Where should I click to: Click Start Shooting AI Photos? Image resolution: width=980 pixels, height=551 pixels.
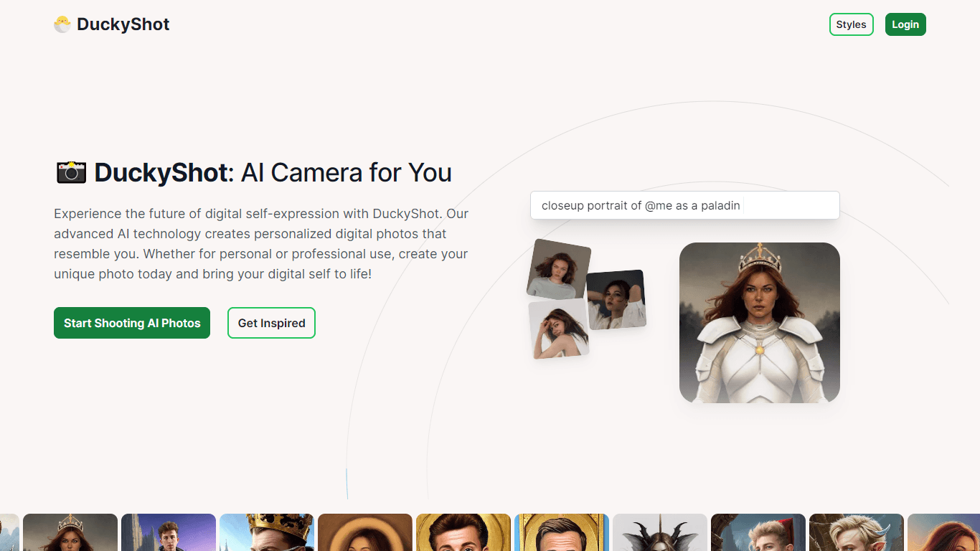(132, 323)
